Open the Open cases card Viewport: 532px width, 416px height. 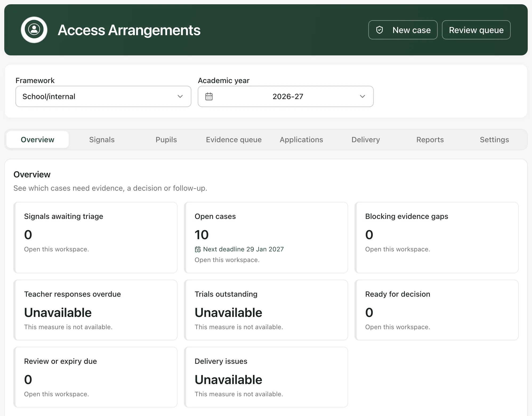click(x=266, y=238)
